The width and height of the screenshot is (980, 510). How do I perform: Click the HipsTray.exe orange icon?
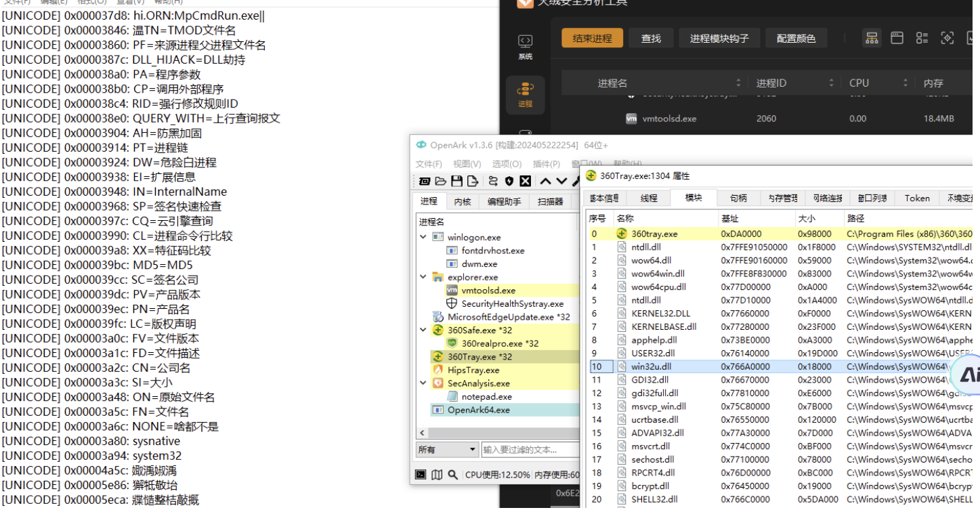pos(438,370)
